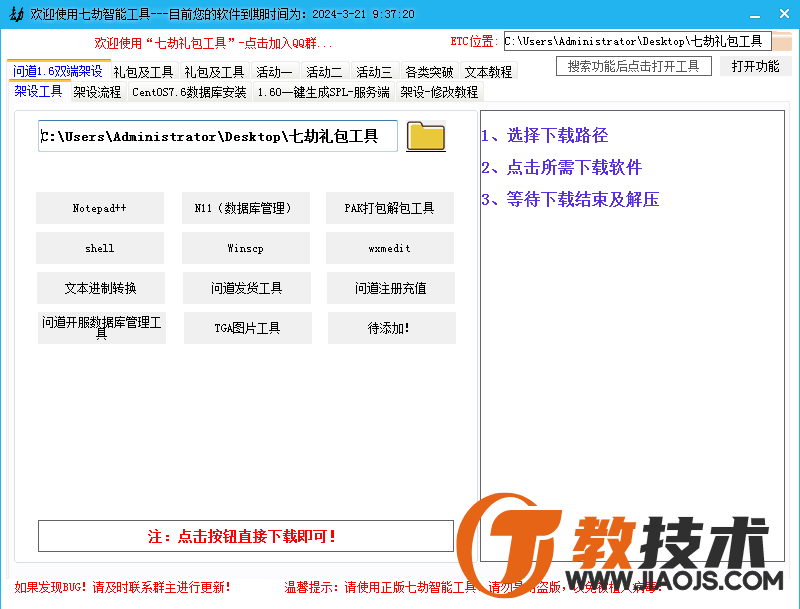This screenshot has width=800, height=609.
Task: Select the 活动三 tab
Action: pos(374,71)
